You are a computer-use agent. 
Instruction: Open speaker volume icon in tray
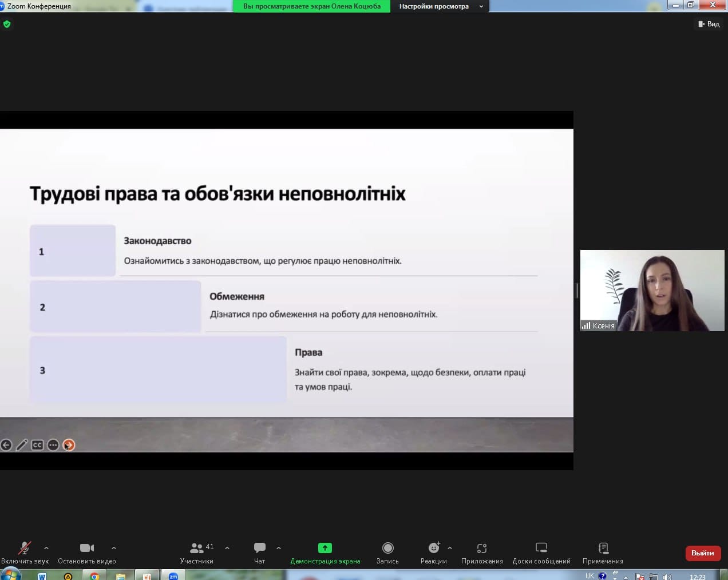(x=667, y=577)
